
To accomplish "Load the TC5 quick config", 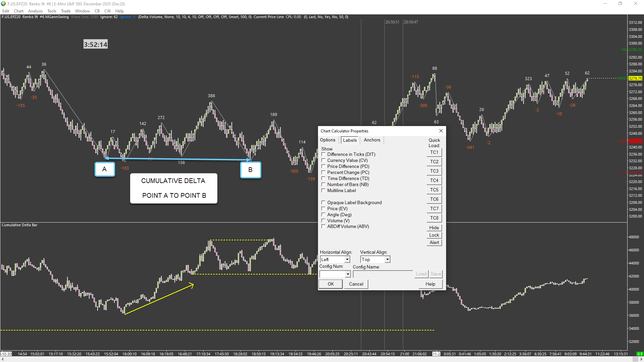I will tap(434, 190).
